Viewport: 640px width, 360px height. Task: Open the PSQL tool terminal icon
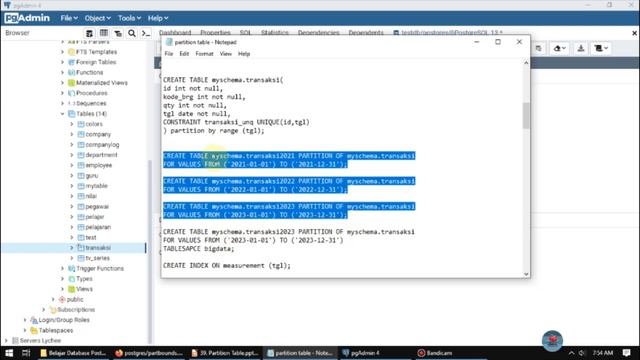pos(146,33)
